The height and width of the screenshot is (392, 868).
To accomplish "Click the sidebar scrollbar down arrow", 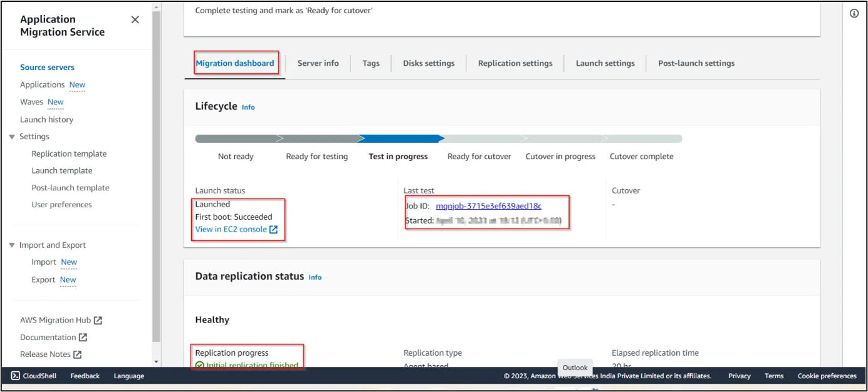I will pyautogui.click(x=157, y=362).
